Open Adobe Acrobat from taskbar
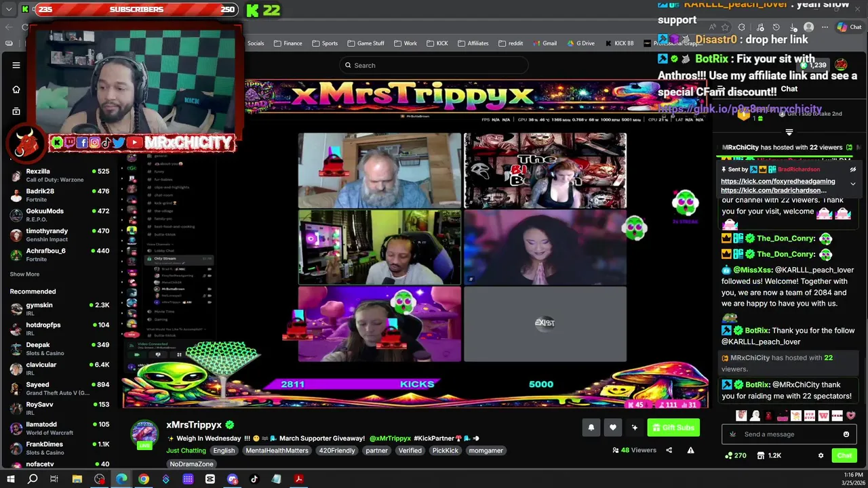Image resolution: width=868 pixels, height=488 pixels. point(298,479)
